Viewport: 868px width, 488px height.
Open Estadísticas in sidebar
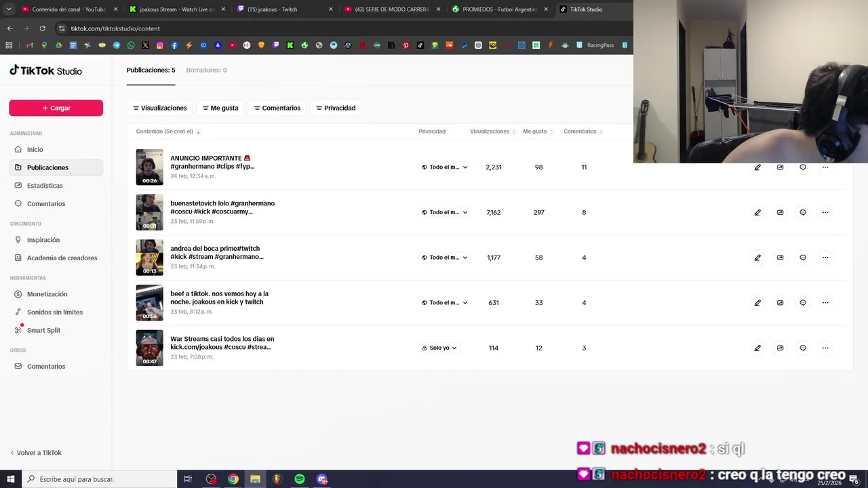56,186
